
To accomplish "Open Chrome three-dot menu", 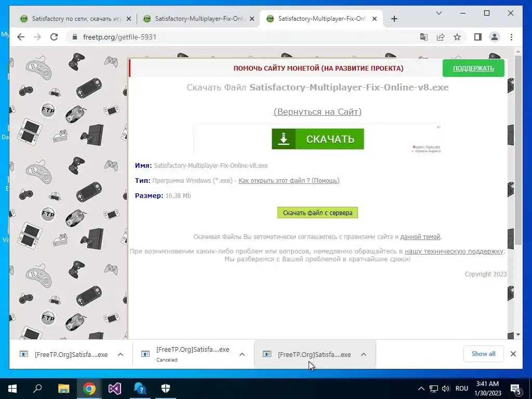I will [x=511, y=37].
